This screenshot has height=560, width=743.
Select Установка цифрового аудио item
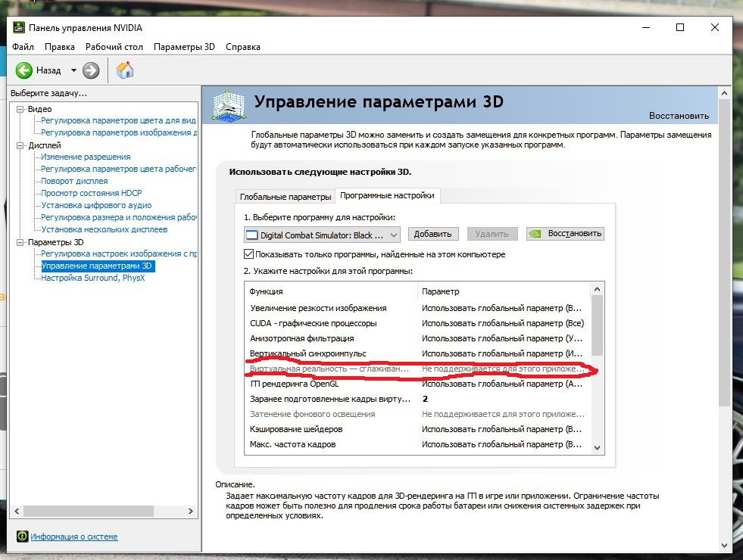(96, 205)
